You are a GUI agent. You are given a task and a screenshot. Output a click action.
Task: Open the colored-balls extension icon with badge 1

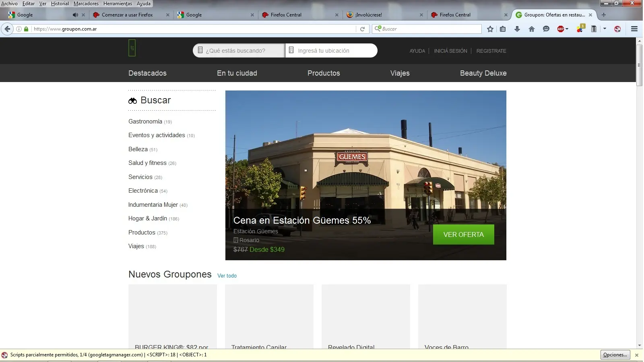click(580, 29)
